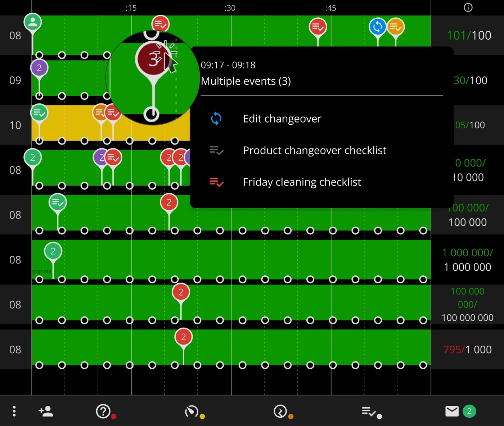
Task: Click the dark red 3 events marker
Action: [x=154, y=59]
